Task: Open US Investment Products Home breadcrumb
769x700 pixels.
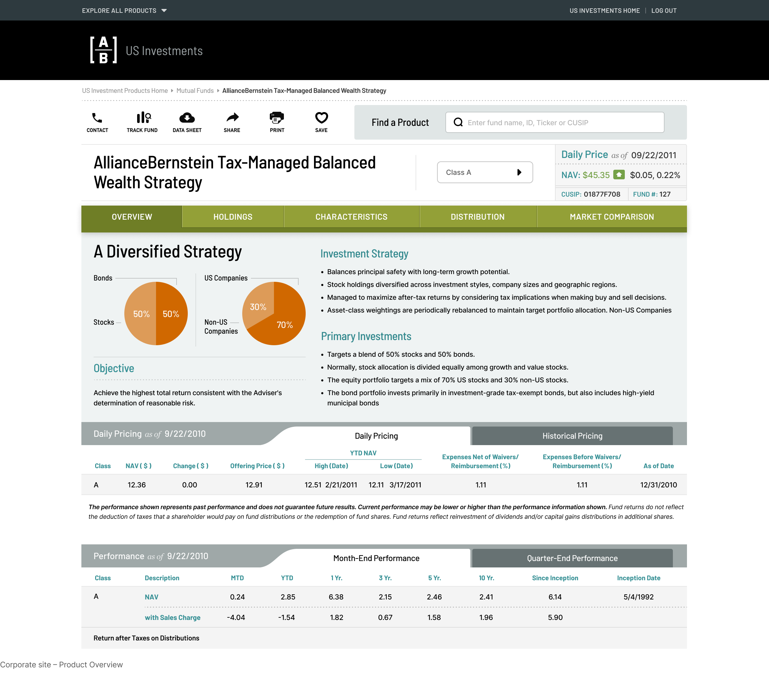Action: pos(125,91)
